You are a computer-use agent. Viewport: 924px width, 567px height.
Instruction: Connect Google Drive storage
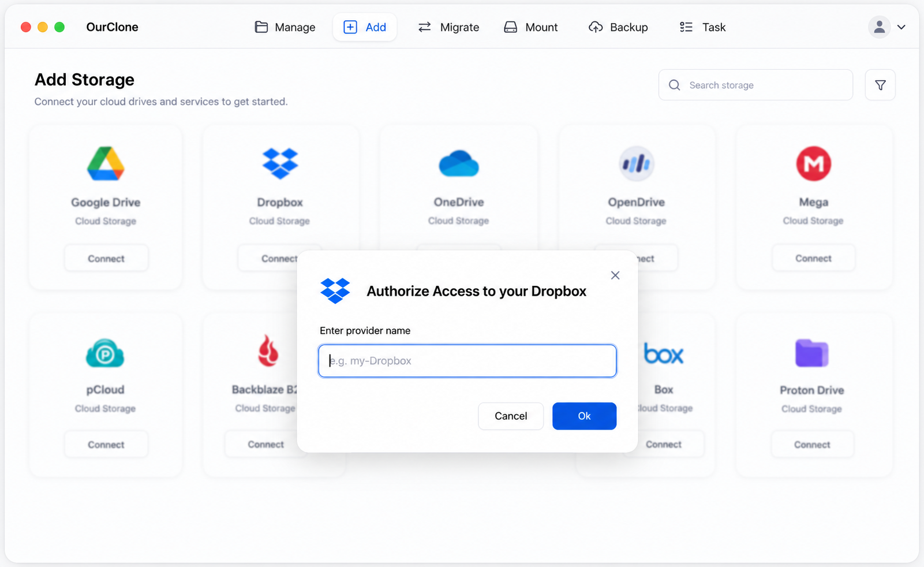coord(106,258)
